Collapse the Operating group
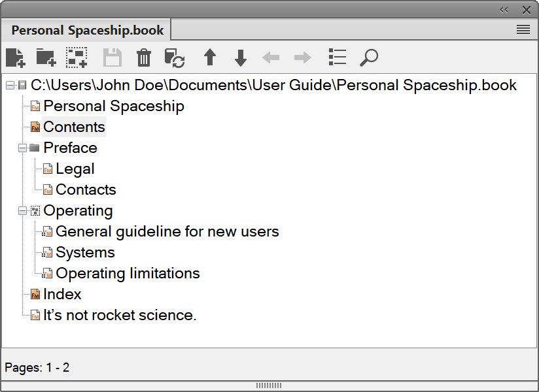The height and width of the screenshot is (392, 539). tap(22, 210)
